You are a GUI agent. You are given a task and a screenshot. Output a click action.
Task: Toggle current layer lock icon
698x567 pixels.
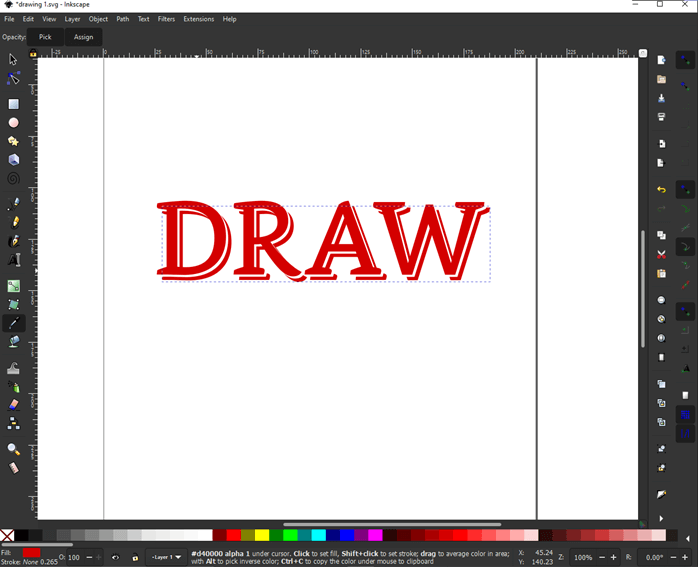135,557
